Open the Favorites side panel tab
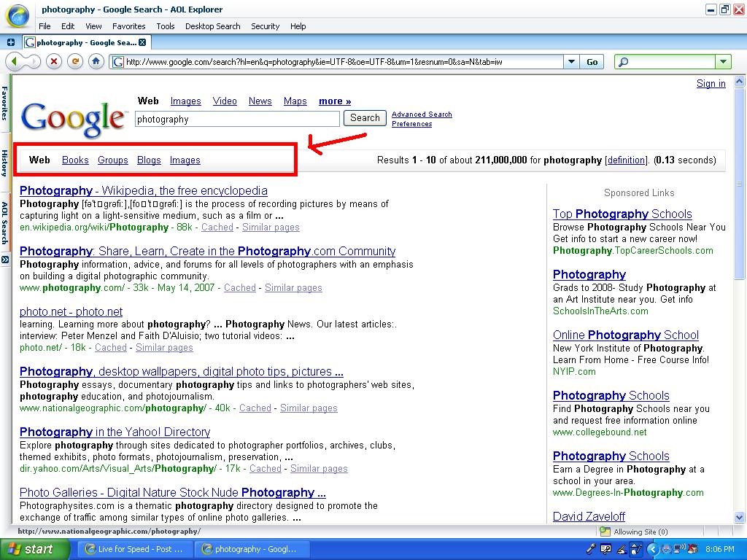 pos(5,104)
